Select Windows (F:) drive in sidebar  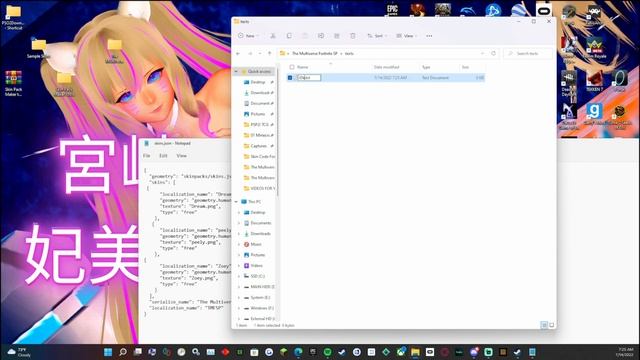click(259, 308)
